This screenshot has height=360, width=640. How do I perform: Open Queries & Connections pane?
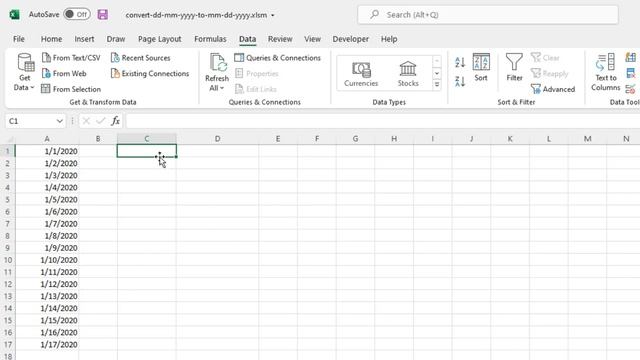278,58
